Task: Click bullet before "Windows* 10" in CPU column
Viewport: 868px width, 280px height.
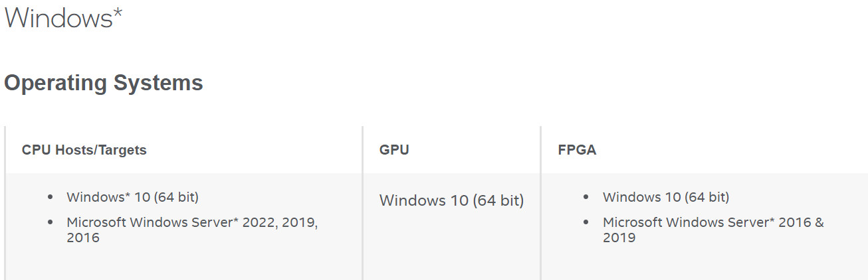Action: [x=51, y=198]
